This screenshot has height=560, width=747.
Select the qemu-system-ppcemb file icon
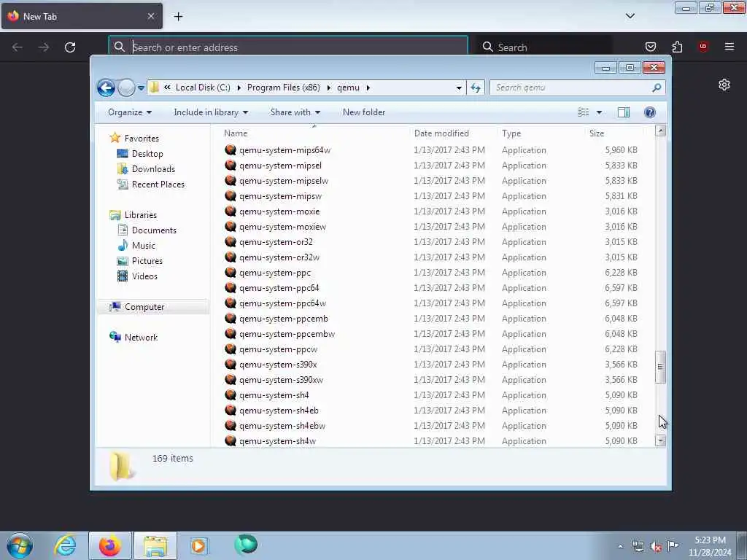click(x=231, y=318)
